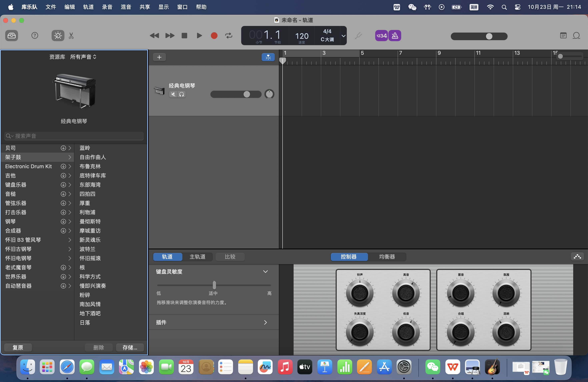Click the 存储... button
588x382 pixels.
(130, 347)
